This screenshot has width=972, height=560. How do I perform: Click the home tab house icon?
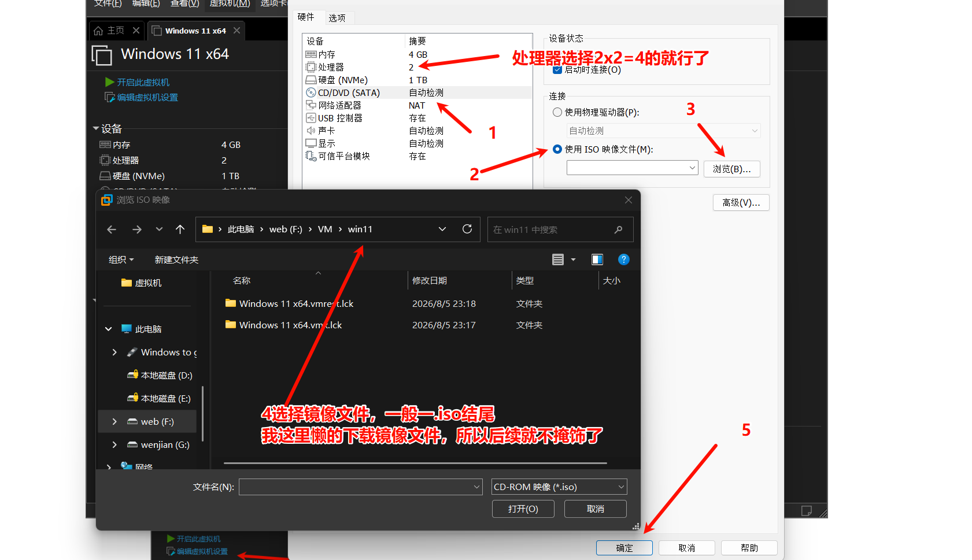[98, 31]
